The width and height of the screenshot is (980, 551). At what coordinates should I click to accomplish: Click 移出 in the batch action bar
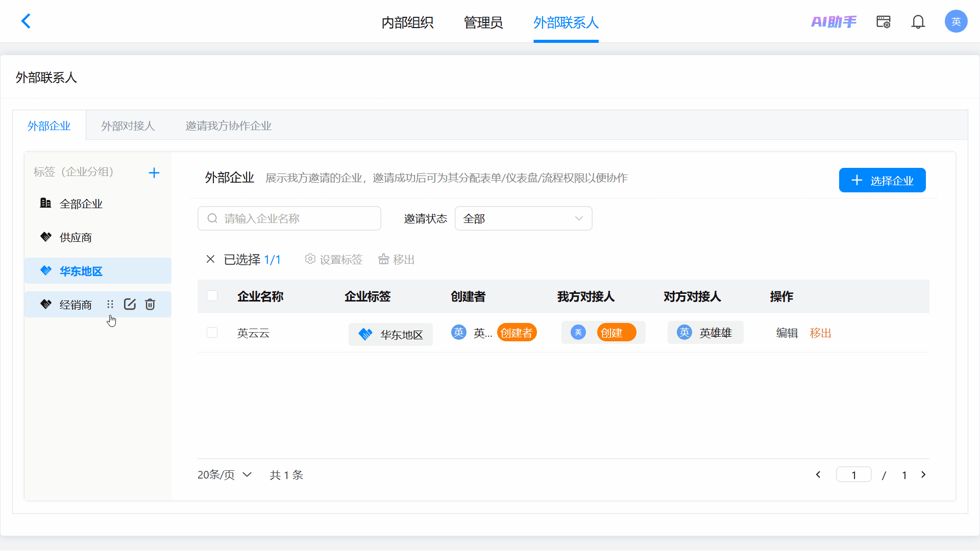[x=397, y=259]
